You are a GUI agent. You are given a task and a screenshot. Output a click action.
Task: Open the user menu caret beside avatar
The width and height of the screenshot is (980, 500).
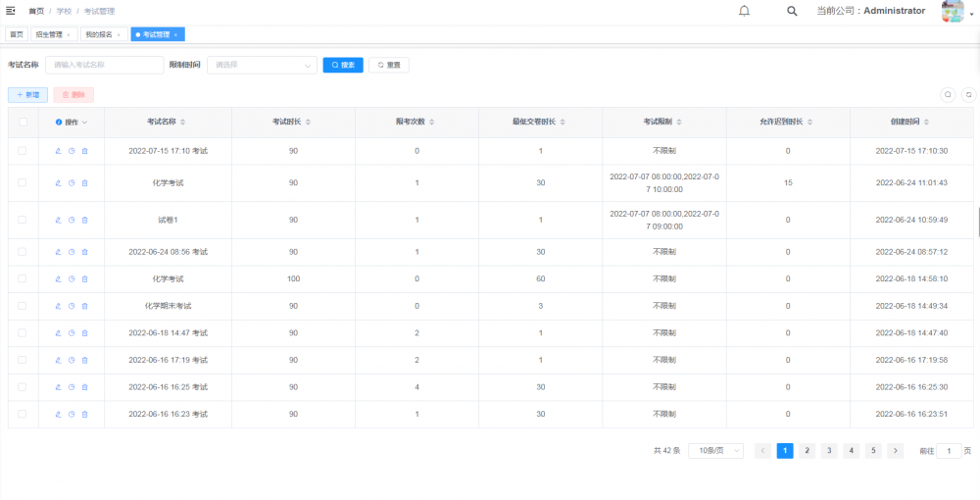(x=972, y=15)
